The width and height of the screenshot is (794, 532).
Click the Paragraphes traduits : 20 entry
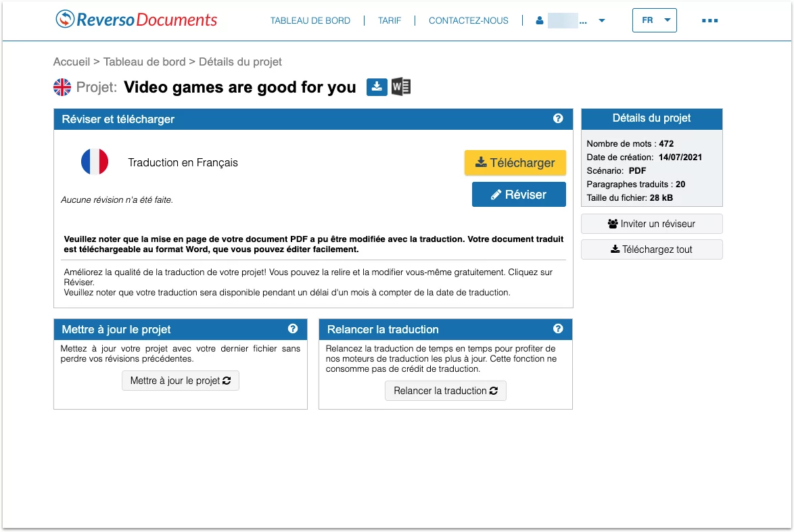(636, 185)
